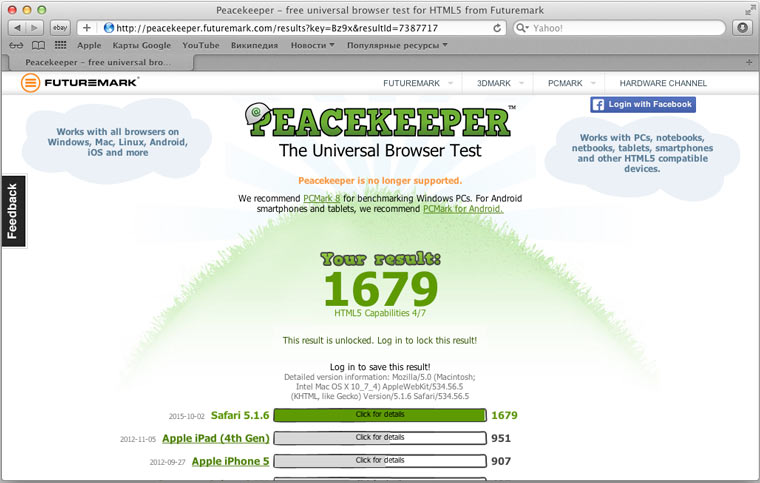Open Reading List glasses icon

click(x=16, y=45)
